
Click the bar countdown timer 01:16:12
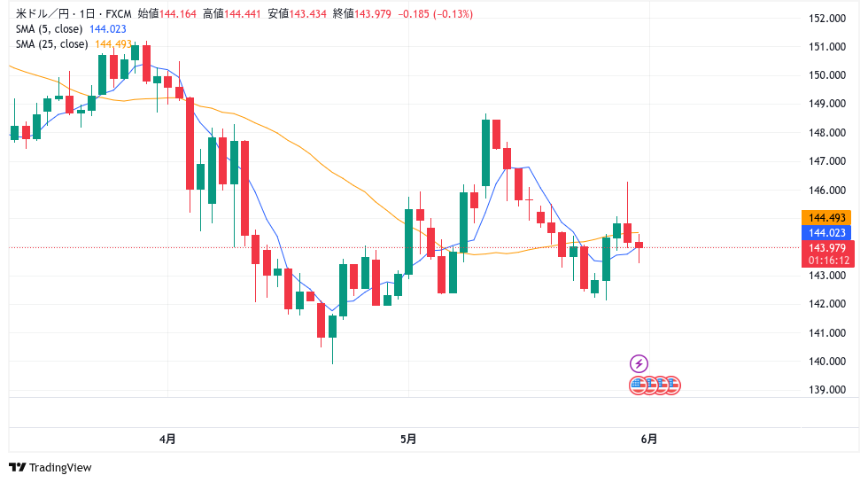(x=829, y=261)
